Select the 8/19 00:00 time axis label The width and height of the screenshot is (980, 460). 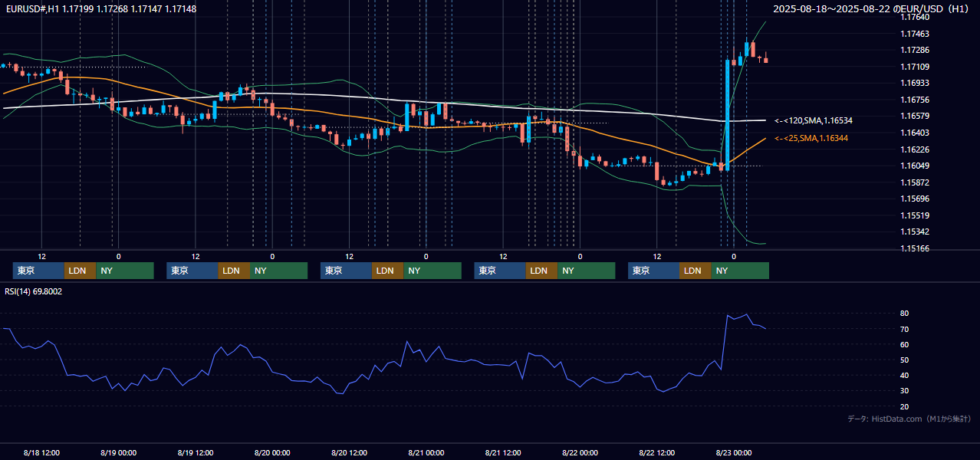[118, 452]
